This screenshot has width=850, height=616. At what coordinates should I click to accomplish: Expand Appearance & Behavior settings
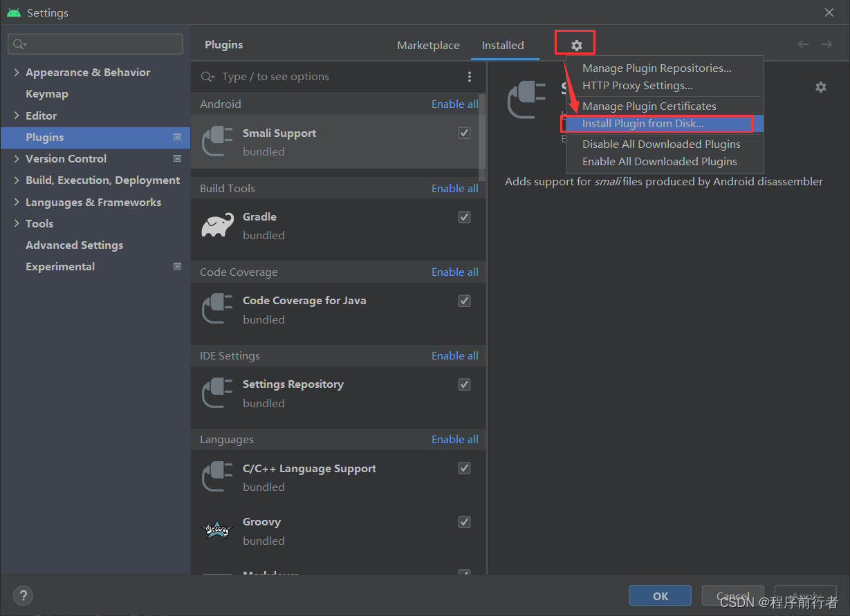pyautogui.click(x=17, y=72)
